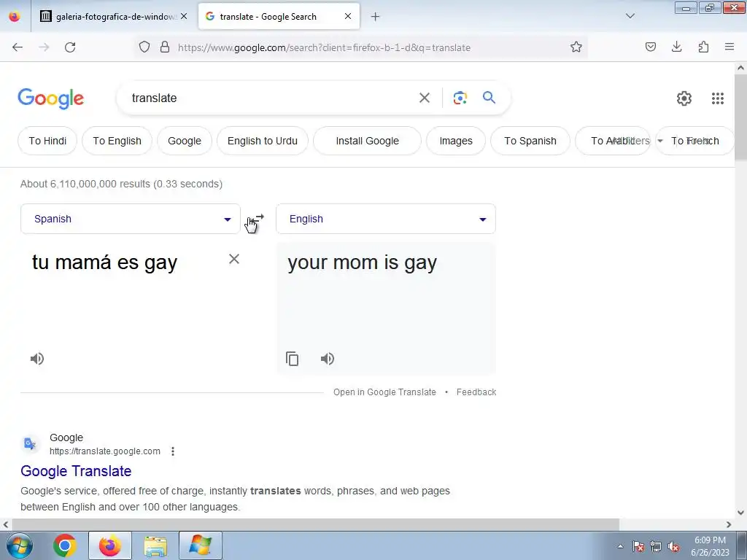
Task: Apply the To French filter chip
Action: (694, 141)
